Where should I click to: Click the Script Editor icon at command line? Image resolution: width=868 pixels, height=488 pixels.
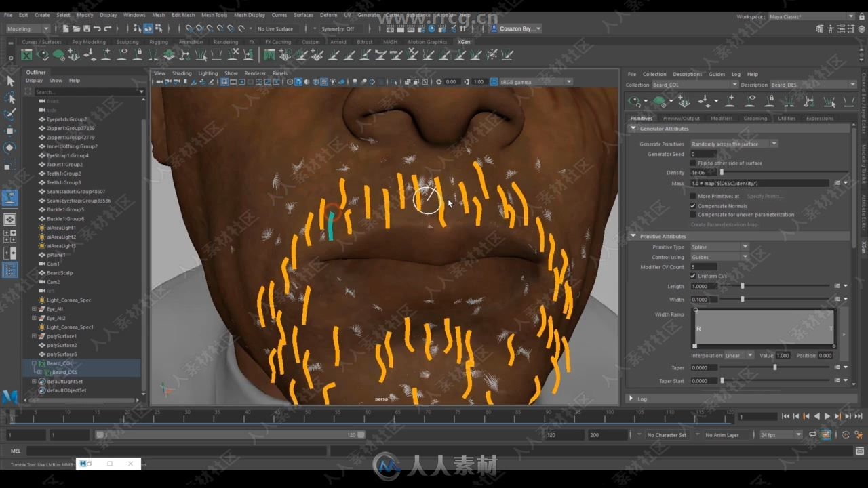point(860,451)
